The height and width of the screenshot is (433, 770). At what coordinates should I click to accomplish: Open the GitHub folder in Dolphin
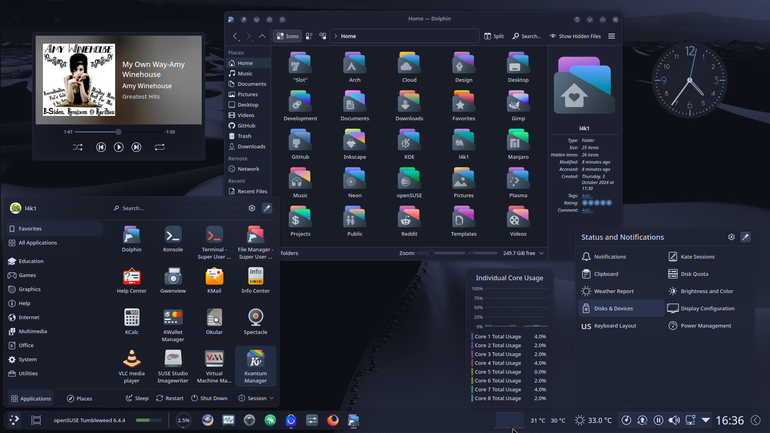click(x=300, y=143)
